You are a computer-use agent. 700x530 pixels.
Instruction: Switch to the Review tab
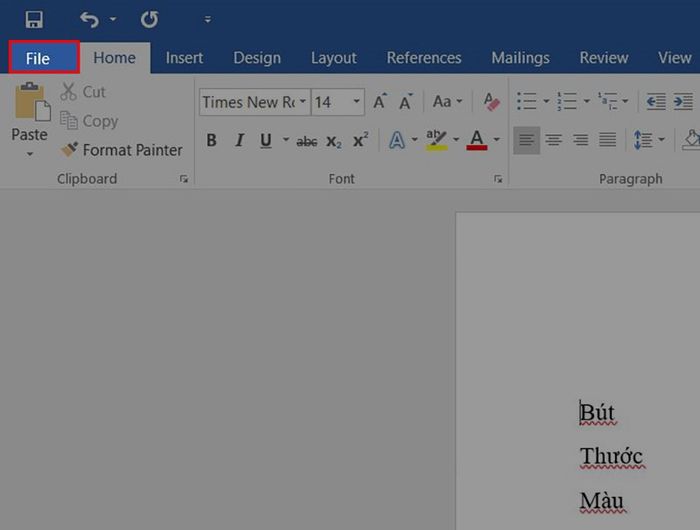tap(604, 58)
